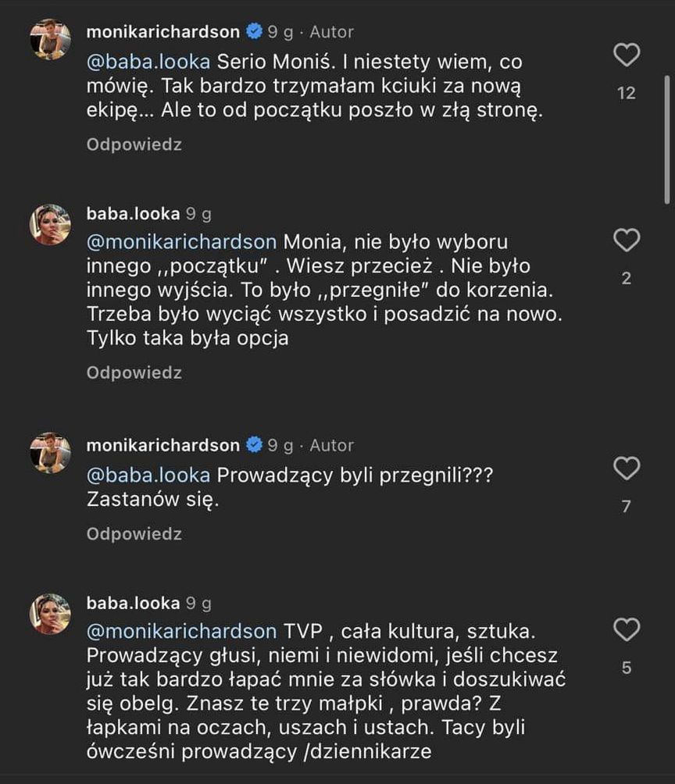Viewport: 675px width, 784px height.
Task: Click baba.looka's avatar beside "Monia, nie było wyboru"
Action: coord(50,225)
